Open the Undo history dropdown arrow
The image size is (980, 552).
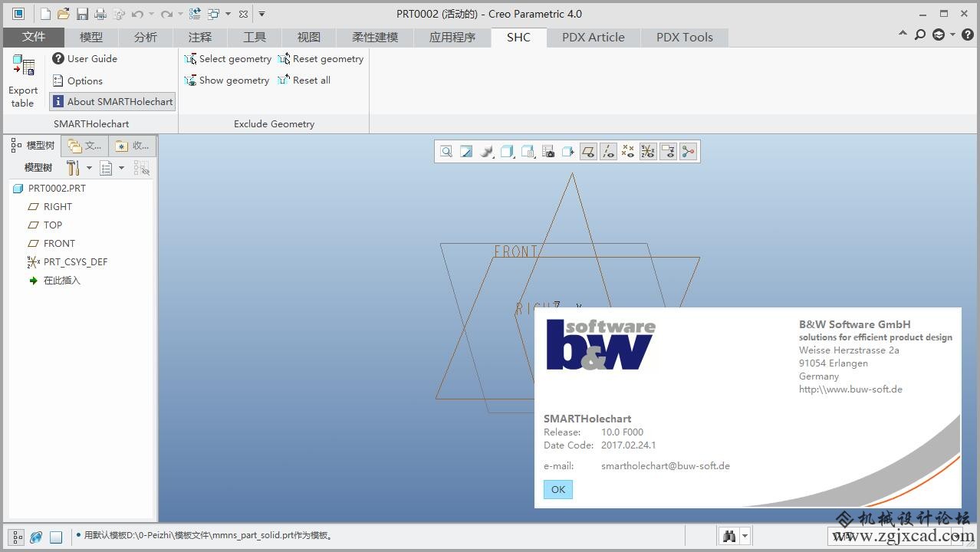(x=150, y=14)
